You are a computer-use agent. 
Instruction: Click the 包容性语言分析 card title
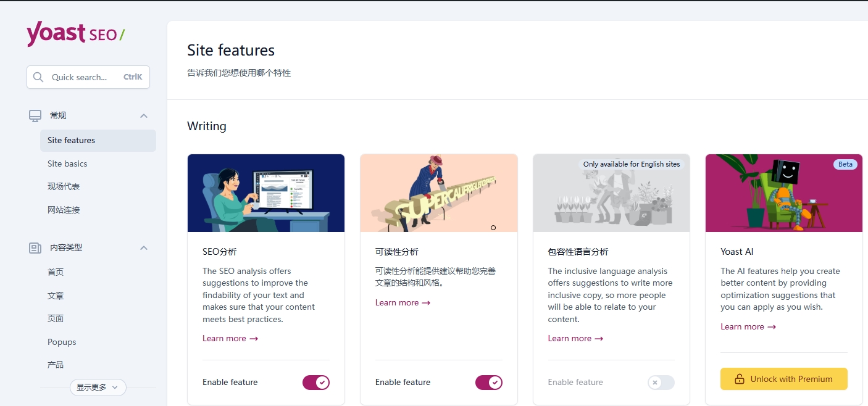point(578,252)
